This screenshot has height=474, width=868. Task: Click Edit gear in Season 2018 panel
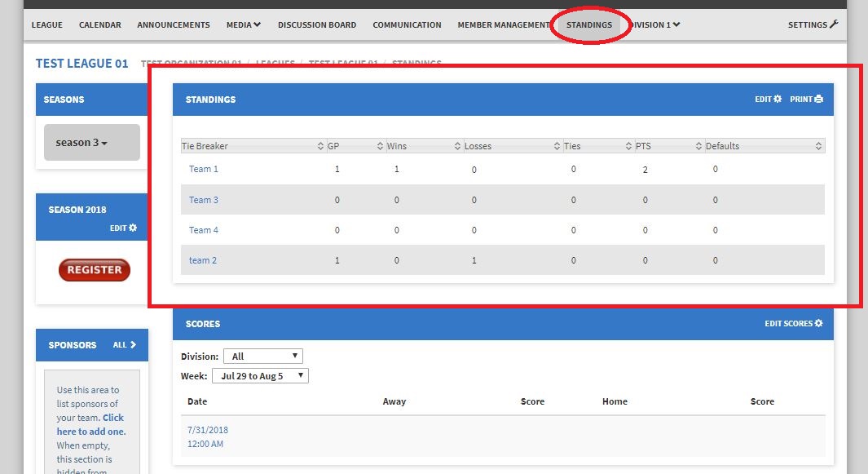(x=124, y=228)
